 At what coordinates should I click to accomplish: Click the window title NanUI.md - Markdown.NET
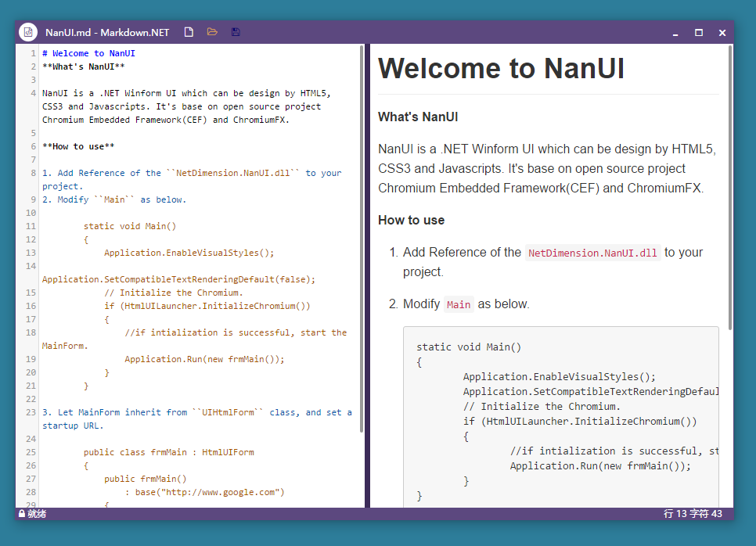pos(107,33)
